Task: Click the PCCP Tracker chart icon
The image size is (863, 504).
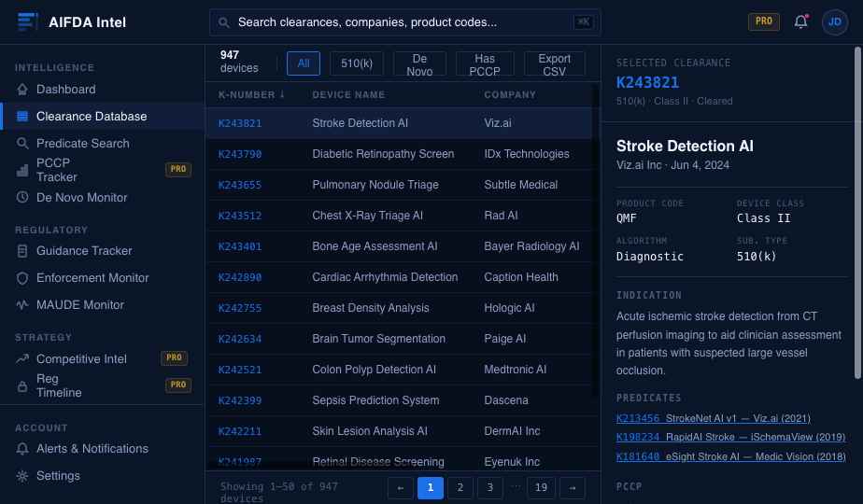Action: pyautogui.click(x=22, y=170)
